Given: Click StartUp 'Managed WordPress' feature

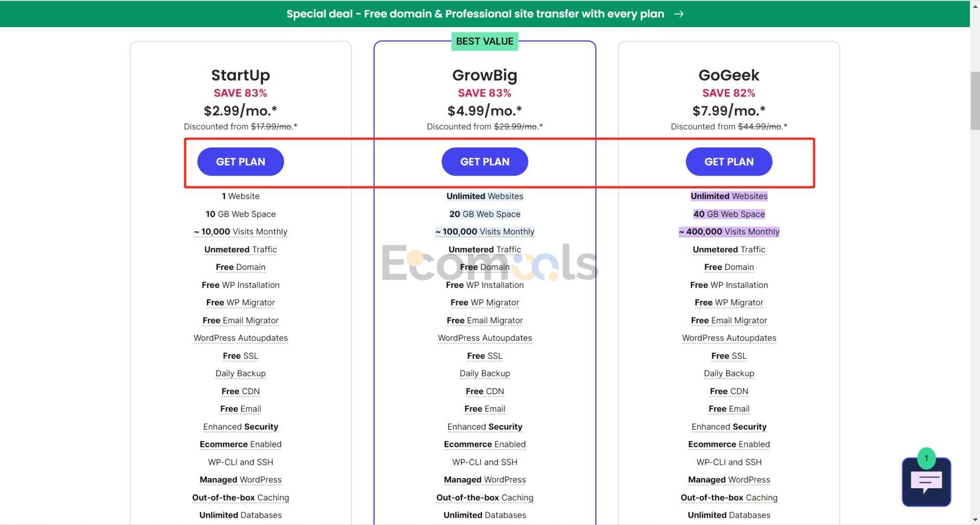Looking at the screenshot, I should pos(240,480).
